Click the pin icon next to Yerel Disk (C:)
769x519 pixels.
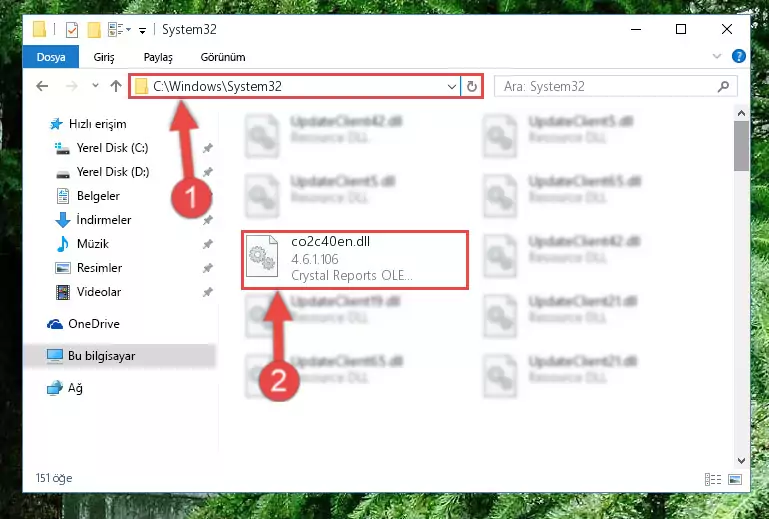click(x=207, y=148)
